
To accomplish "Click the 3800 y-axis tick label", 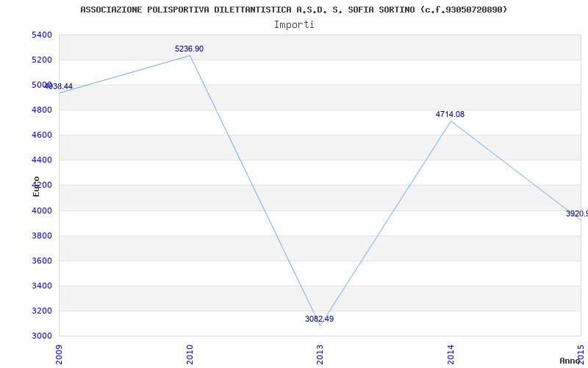I will (42, 236).
